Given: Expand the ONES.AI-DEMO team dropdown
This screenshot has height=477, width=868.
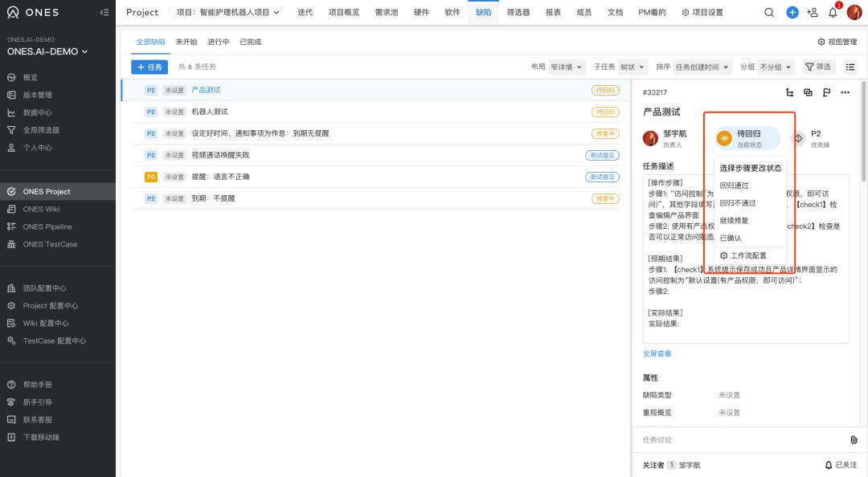Looking at the screenshot, I should pos(47,51).
